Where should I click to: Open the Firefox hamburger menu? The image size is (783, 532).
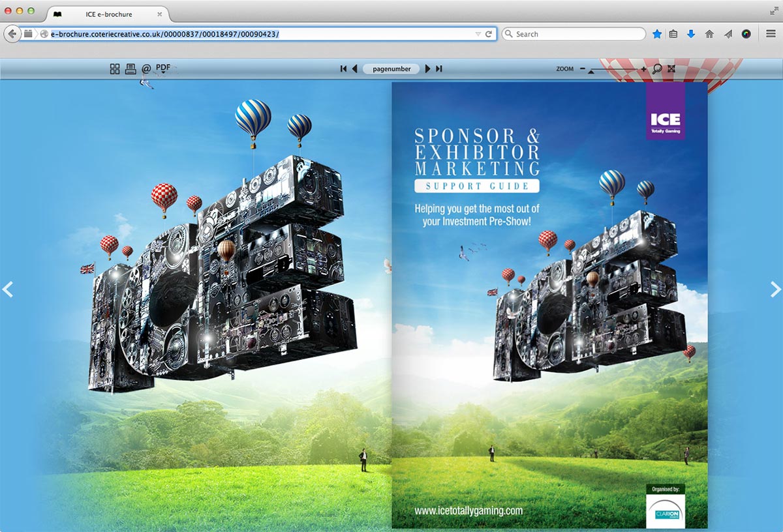coord(771,34)
